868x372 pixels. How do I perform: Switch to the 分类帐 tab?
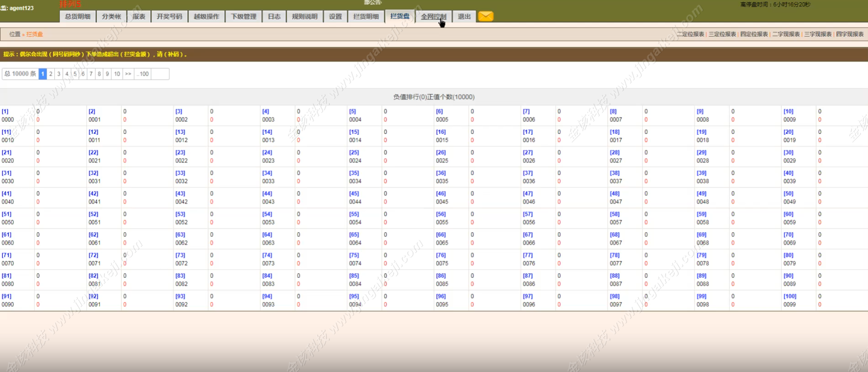coord(111,16)
